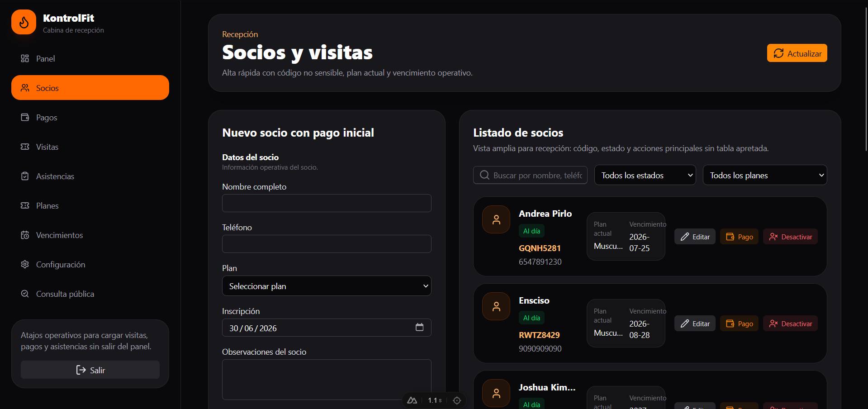Screen dimensions: 868x409
Task: Click Pago for Andrea Pirlo
Action: [x=739, y=237]
